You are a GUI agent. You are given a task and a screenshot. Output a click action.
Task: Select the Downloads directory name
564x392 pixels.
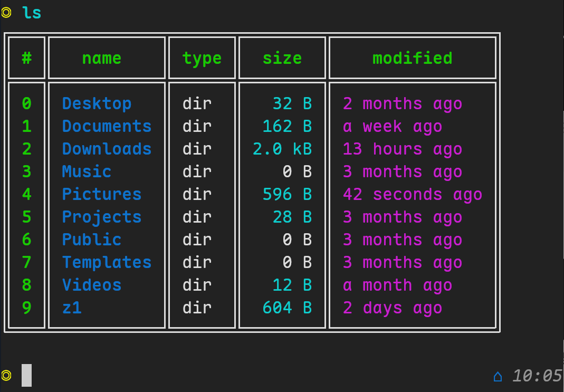point(107,149)
